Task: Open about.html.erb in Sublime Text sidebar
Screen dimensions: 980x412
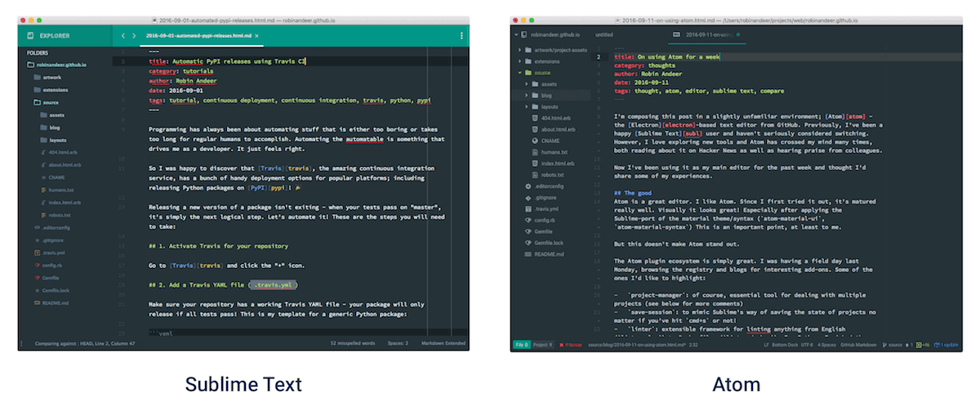Action: click(60, 165)
